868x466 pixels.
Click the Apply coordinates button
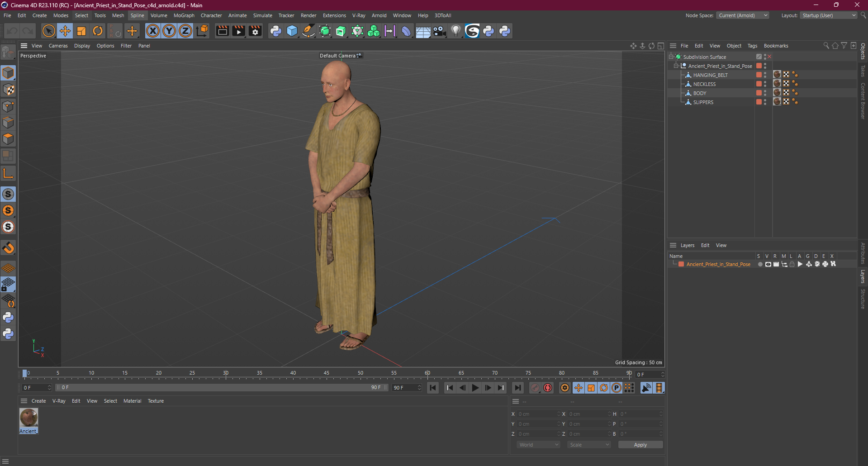coord(640,445)
